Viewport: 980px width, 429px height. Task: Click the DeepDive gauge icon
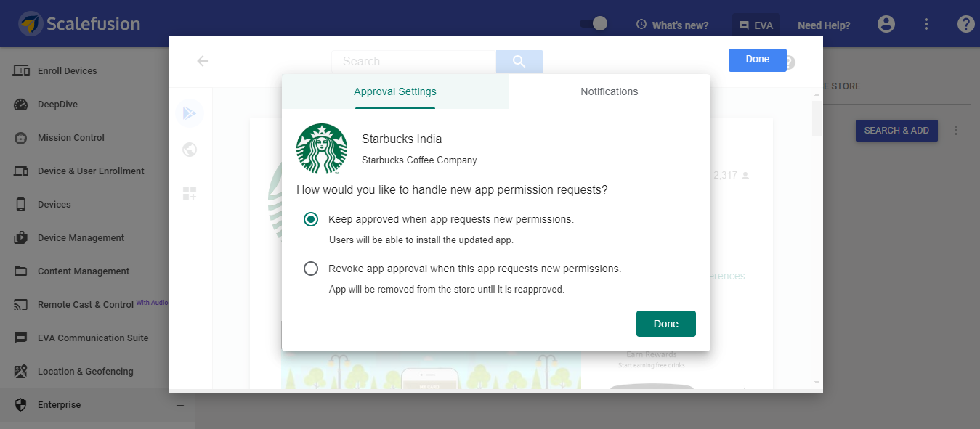pos(21,105)
